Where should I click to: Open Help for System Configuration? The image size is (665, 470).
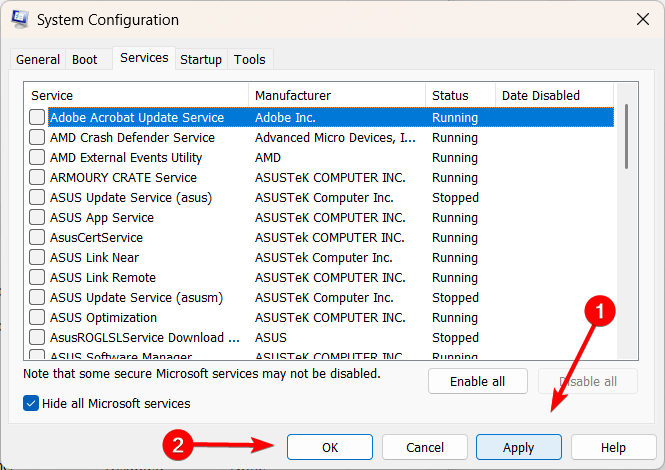(x=613, y=447)
